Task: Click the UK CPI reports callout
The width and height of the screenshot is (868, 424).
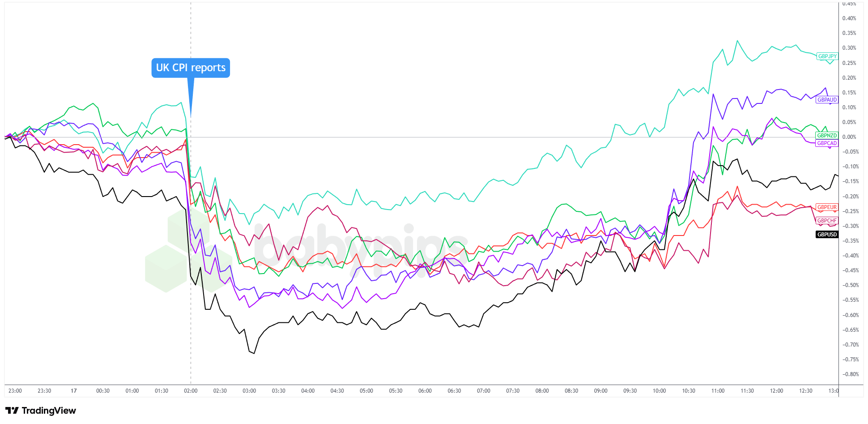Action: coord(191,68)
